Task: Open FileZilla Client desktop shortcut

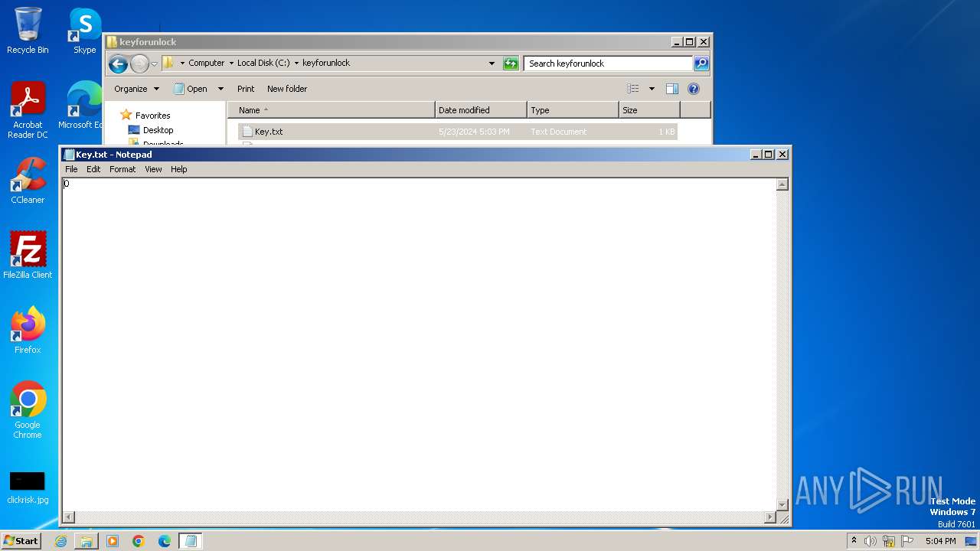Action: 28,255
